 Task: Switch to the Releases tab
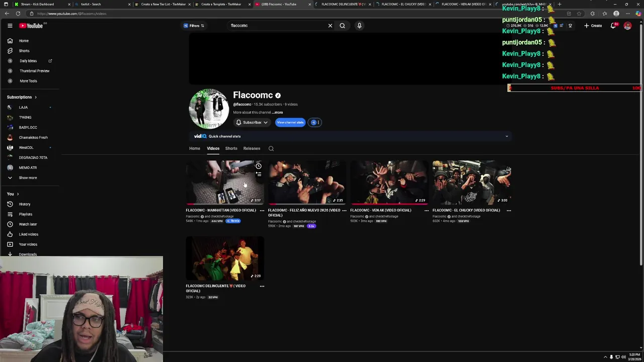[252, 148]
